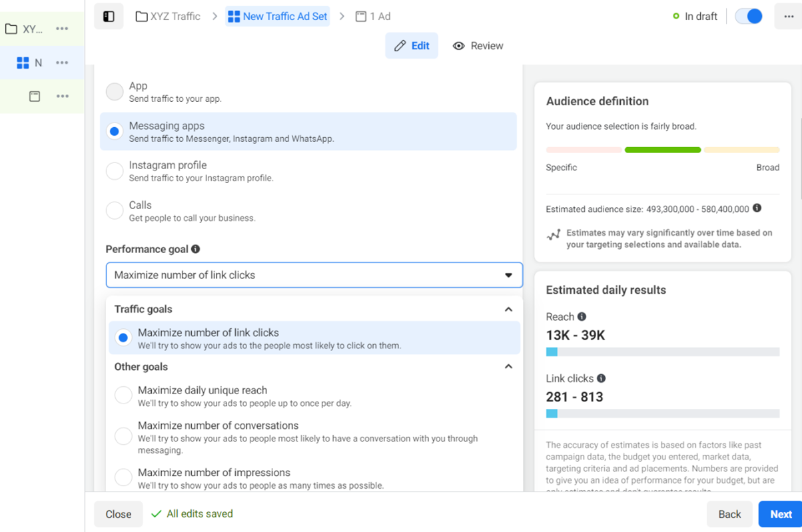The height and width of the screenshot is (532, 802).
Task: Select the Instagram profile radio option
Action: 115,171
